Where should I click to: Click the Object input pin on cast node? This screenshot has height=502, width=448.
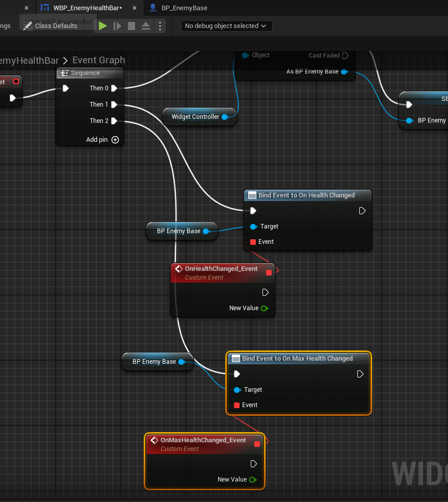coord(245,56)
